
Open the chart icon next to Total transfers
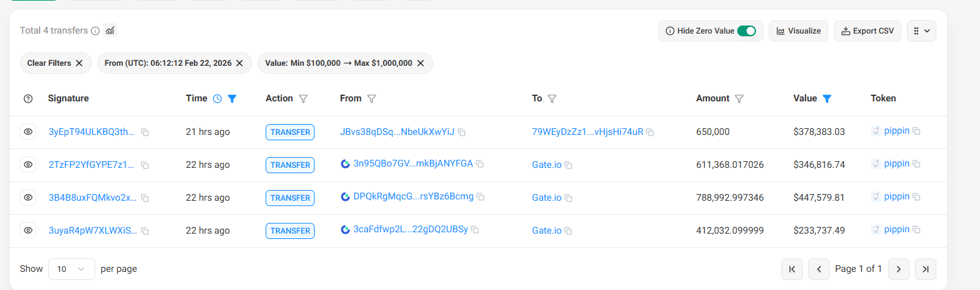[110, 30]
